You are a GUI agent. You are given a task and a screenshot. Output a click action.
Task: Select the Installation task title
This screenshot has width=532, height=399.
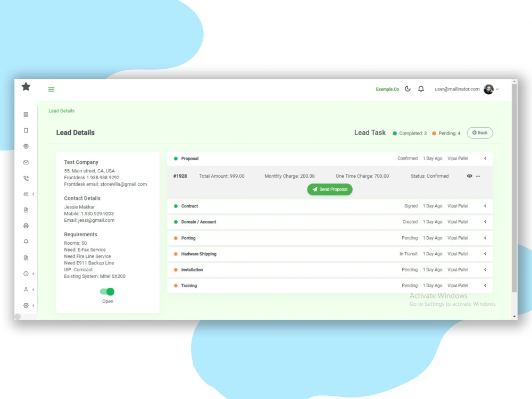click(x=192, y=270)
